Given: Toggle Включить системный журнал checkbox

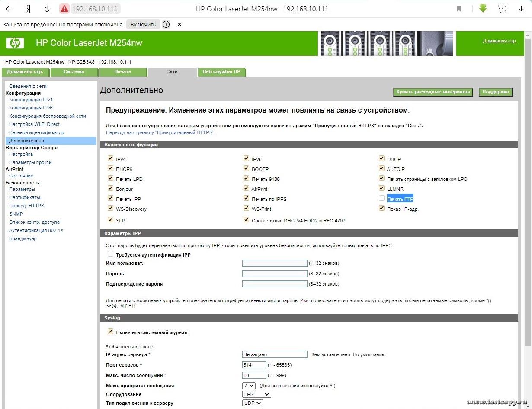Looking at the screenshot, I should [110, 332].
